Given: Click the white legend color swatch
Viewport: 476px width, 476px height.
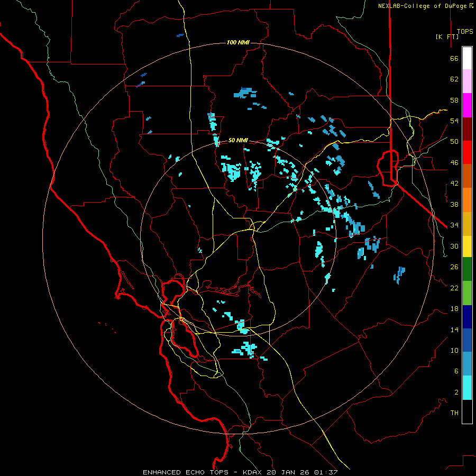Looking at the screenshot, I should tap(467, 58).
